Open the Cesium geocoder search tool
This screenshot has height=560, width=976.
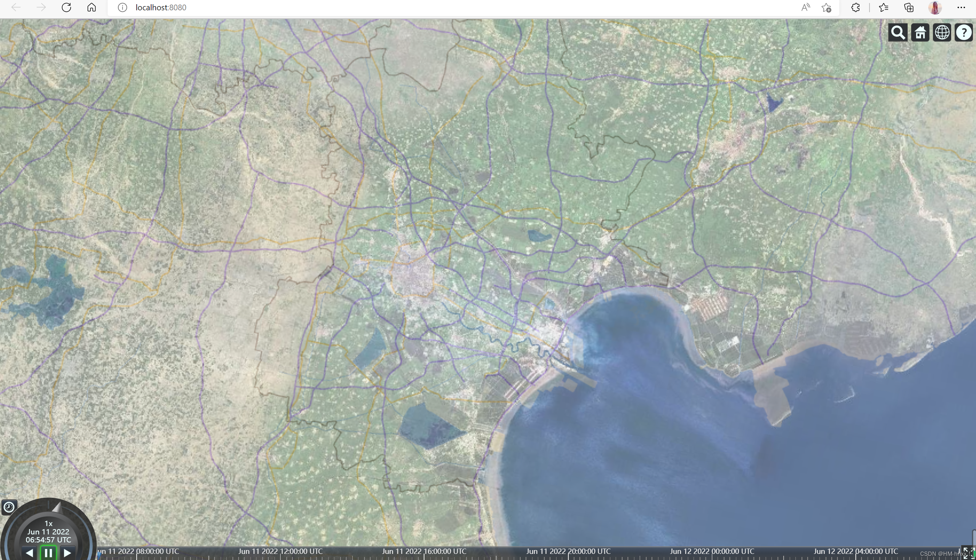(897, 33)
